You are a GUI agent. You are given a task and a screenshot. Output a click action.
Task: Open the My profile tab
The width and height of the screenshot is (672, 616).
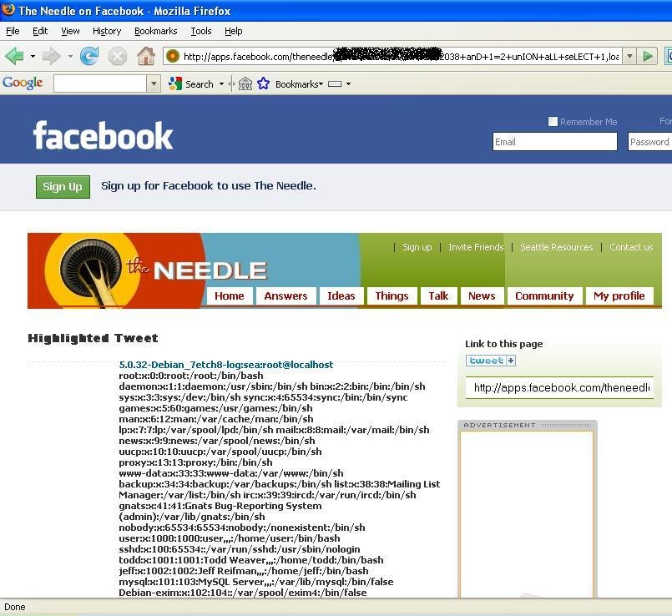point(619,295)
